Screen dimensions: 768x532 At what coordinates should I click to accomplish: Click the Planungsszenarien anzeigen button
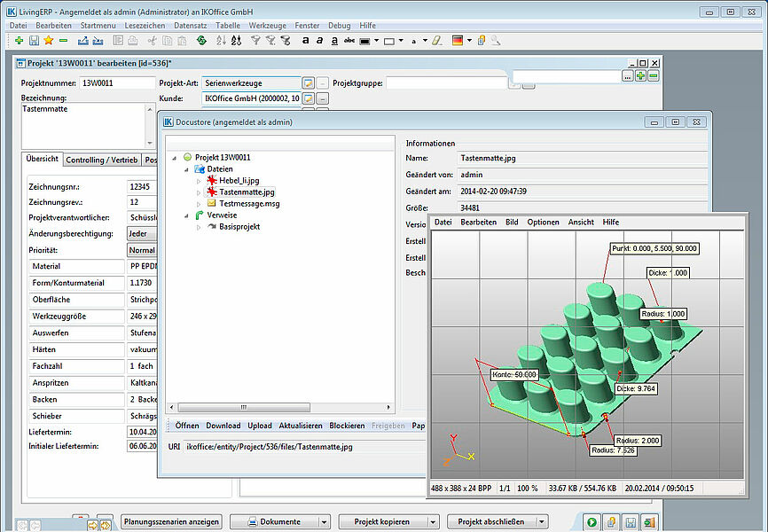pyautogui.click(x=171, y=521)
